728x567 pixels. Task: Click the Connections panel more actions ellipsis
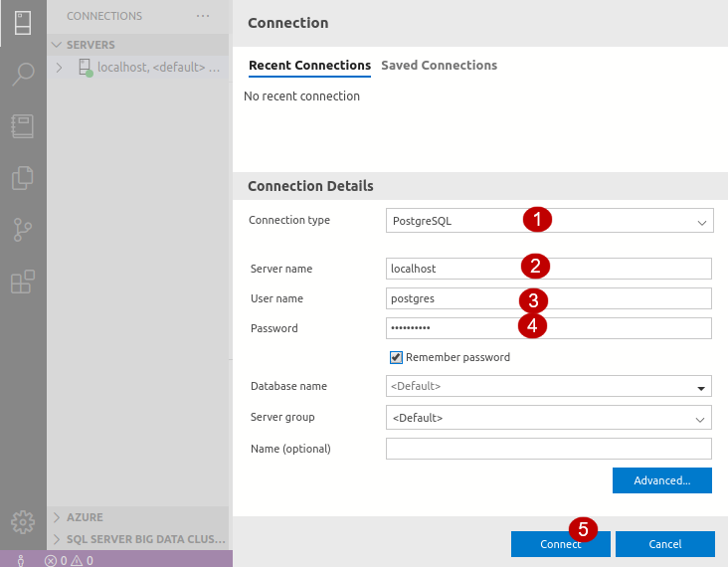[x=203, y=16]
